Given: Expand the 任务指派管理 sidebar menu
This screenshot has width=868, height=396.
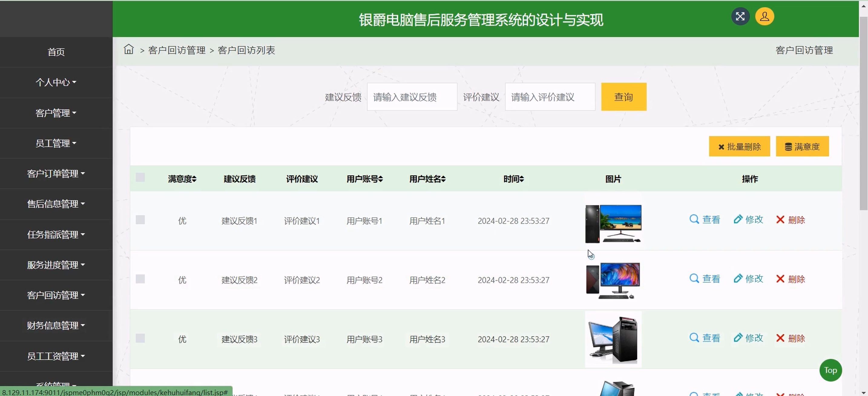Looking at the screenshot, I should tap(56, 235).
